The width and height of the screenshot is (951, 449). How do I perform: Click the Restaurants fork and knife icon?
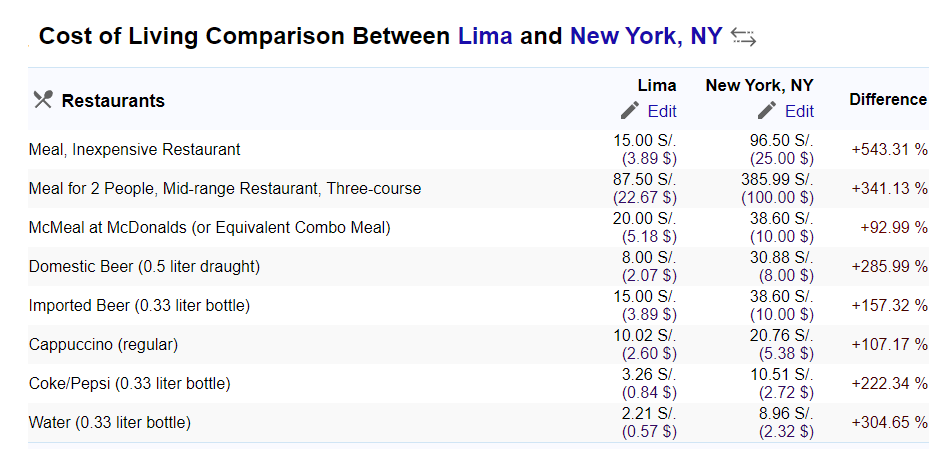tap(43, 100)
